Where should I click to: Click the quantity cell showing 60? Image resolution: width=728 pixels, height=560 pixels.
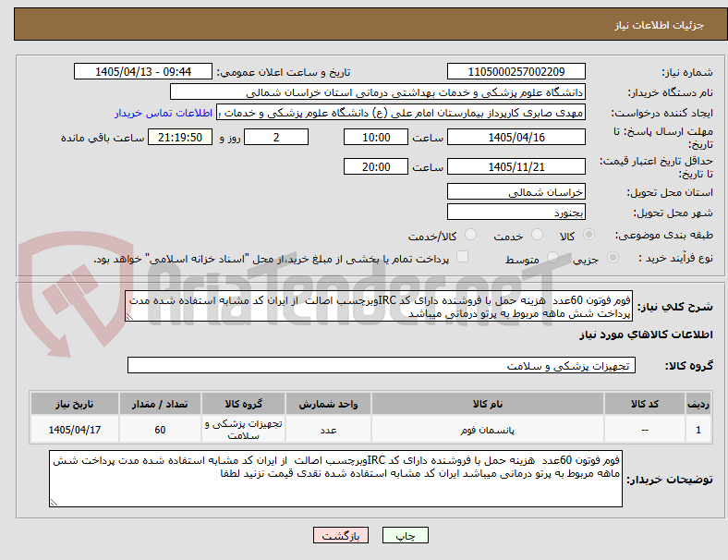pos(160,430)
